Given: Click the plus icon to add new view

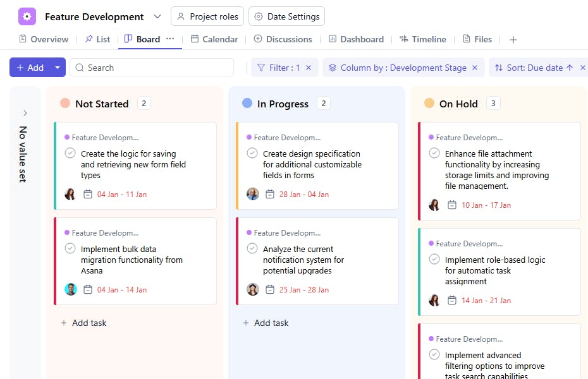Looking at the screenshot, I should 513,40.
